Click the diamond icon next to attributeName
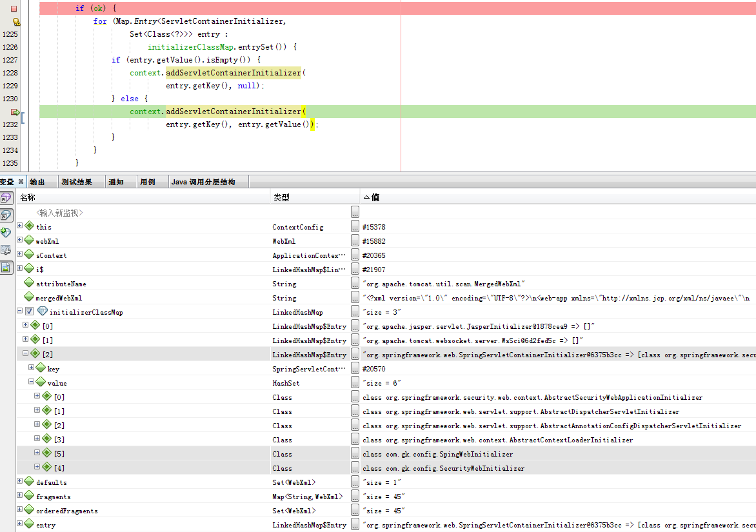756x532 pixels. point(29,282)
